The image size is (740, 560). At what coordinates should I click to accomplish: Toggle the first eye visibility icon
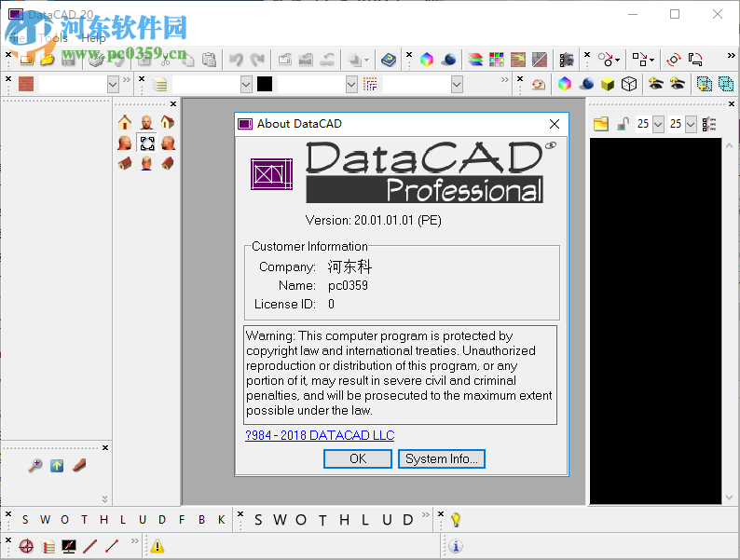(655, 85)
